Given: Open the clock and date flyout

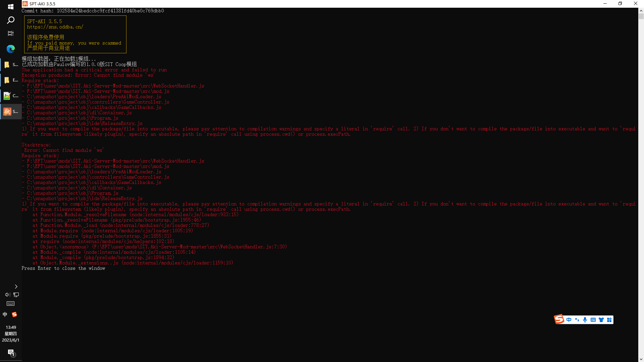Looking at the screenshot, I should tap(11, 334).
